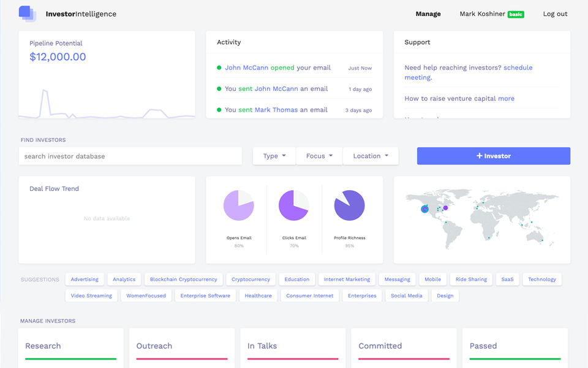Open Mark Koshiner account menu
Screen dimensions: 588x368
(482, 14)
